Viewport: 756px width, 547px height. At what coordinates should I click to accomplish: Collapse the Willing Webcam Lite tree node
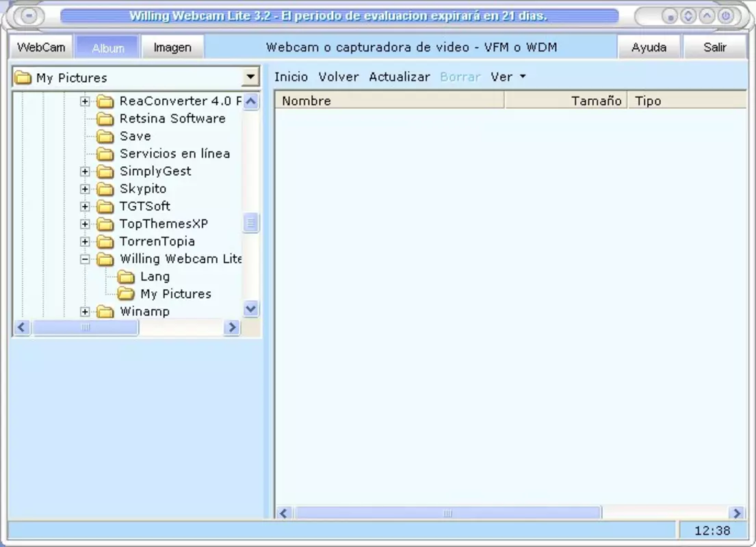[85, 259]
